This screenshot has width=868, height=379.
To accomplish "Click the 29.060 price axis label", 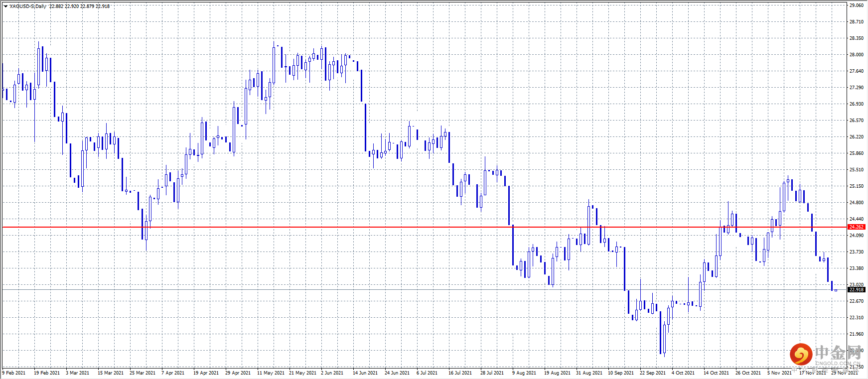I will [857, 5].
